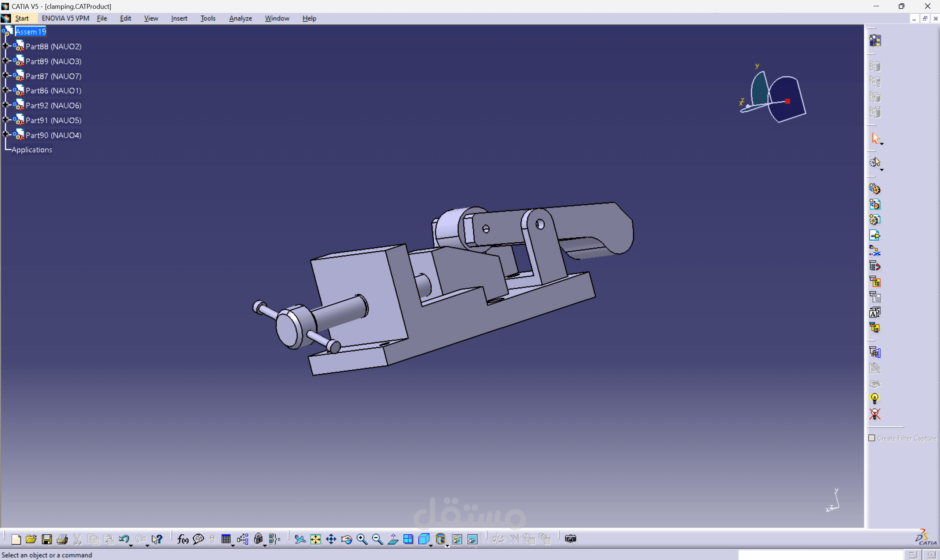Screen dimensions: 940x560
Task: Open the view mode cube dropdown arrow
Action: coord(431,546)
